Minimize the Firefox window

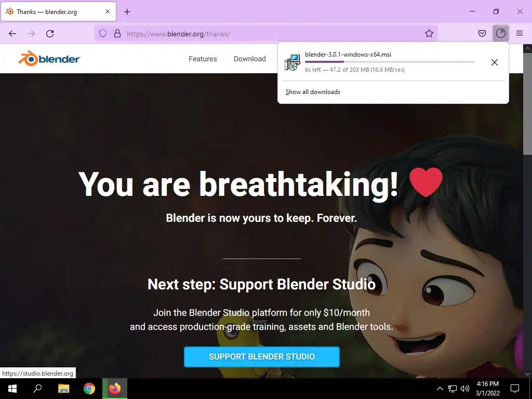pyautogui.click(x=472, y=11)
